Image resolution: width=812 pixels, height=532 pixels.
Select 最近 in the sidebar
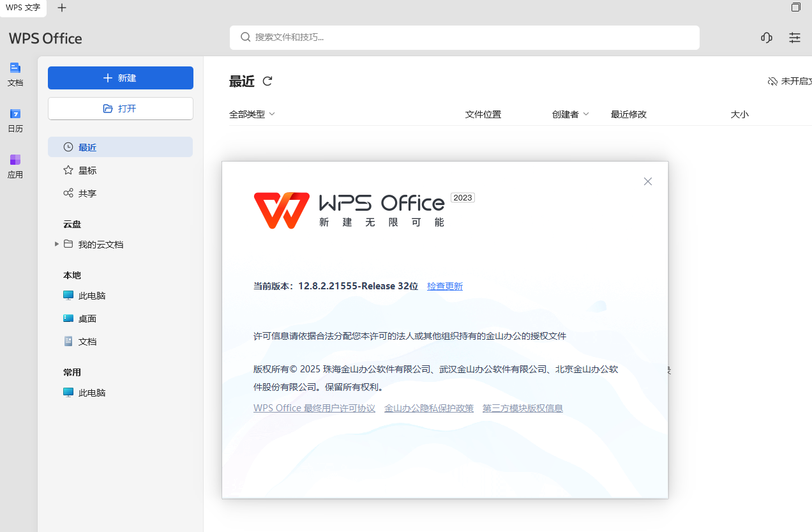tap(120, 147)
